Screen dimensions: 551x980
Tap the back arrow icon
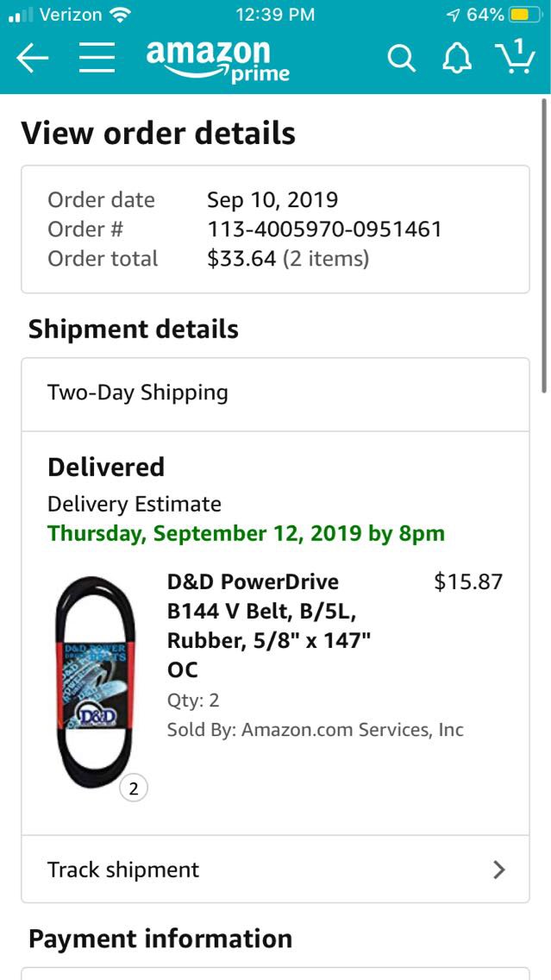point(32,58)
